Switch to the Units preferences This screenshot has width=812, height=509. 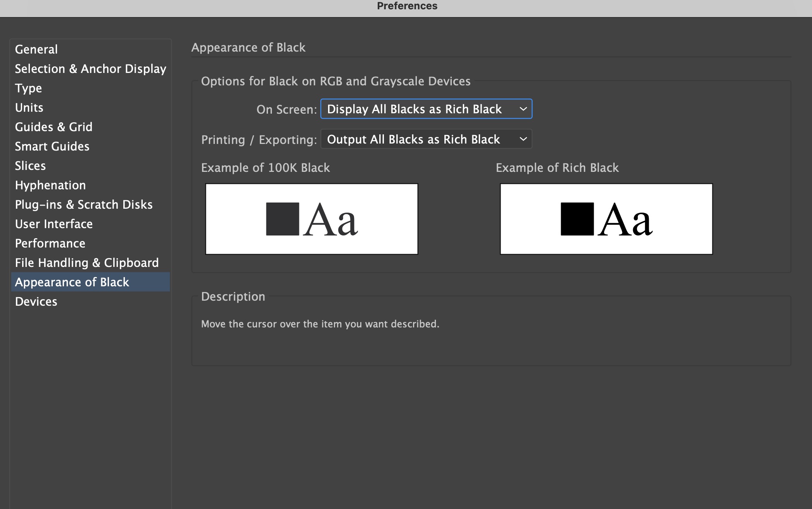pyautogui.click(x=29, y=107)
